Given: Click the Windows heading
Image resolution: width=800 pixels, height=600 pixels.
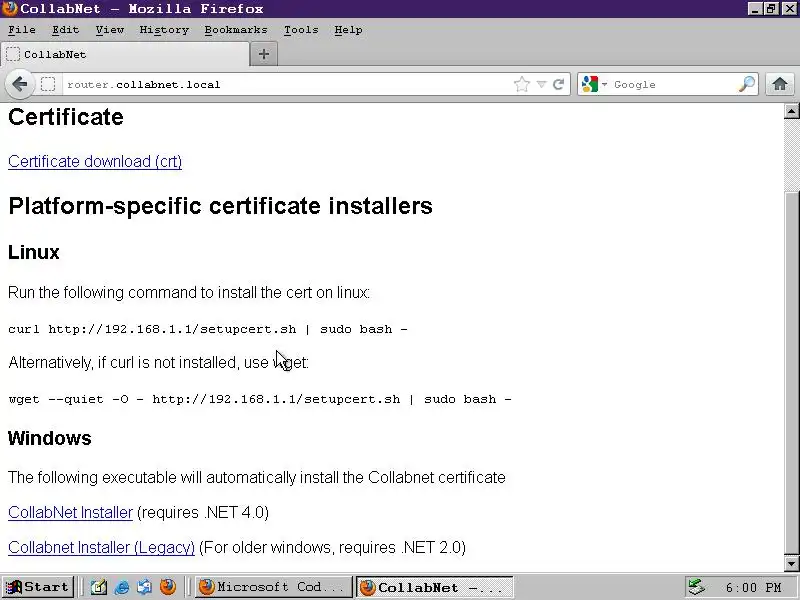Looking at the screenshot, I should (x=49, y=438).
